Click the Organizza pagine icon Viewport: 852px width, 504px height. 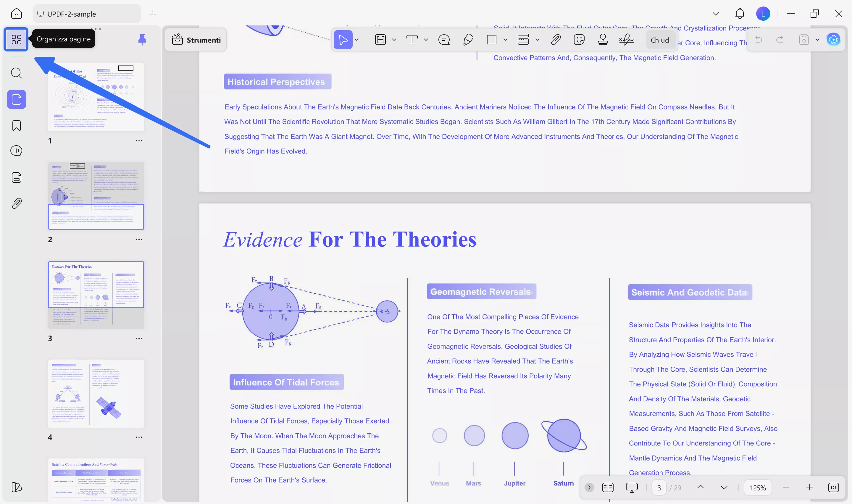pyautogui.click(x=16, y=39)
